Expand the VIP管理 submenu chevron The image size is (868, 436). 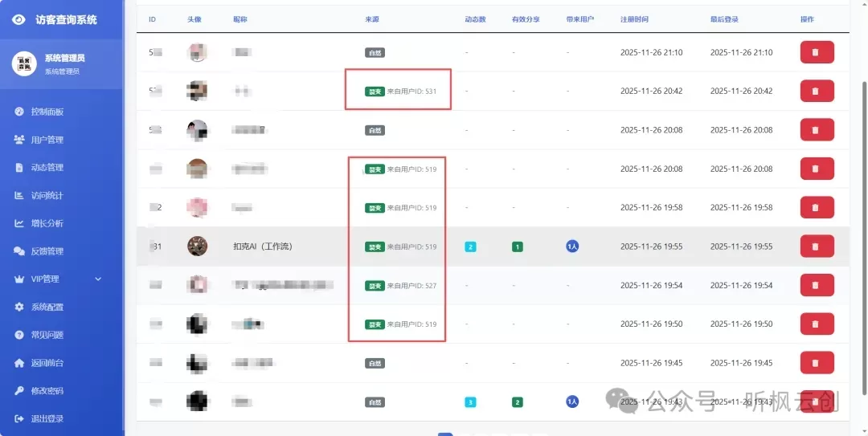tap(98, 279)
